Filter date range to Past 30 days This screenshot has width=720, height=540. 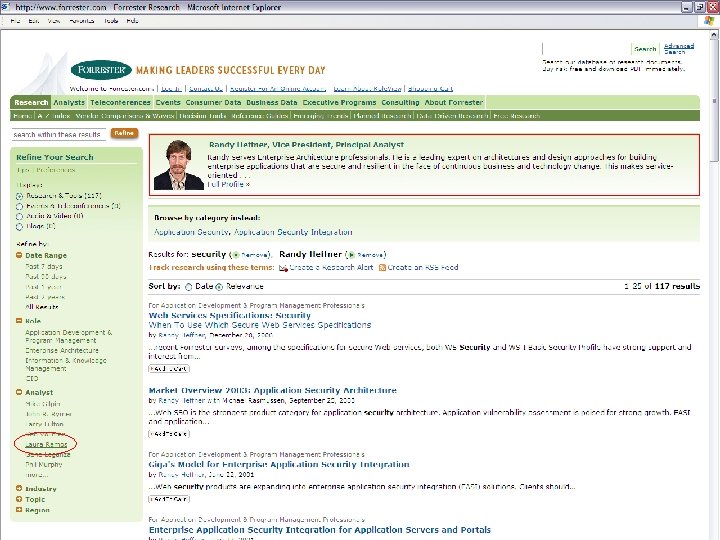tap(45, 276)
